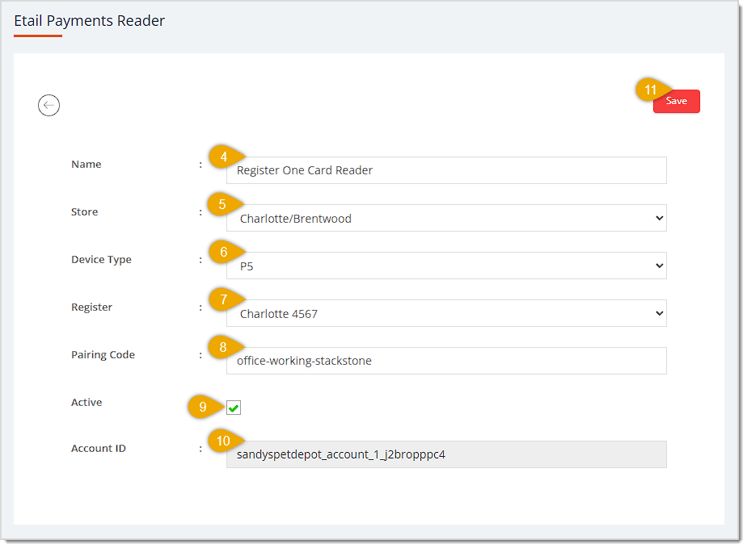Select the disabled Account ID field
The width and height of the screenshot is (747, 548).
[446, 454]
